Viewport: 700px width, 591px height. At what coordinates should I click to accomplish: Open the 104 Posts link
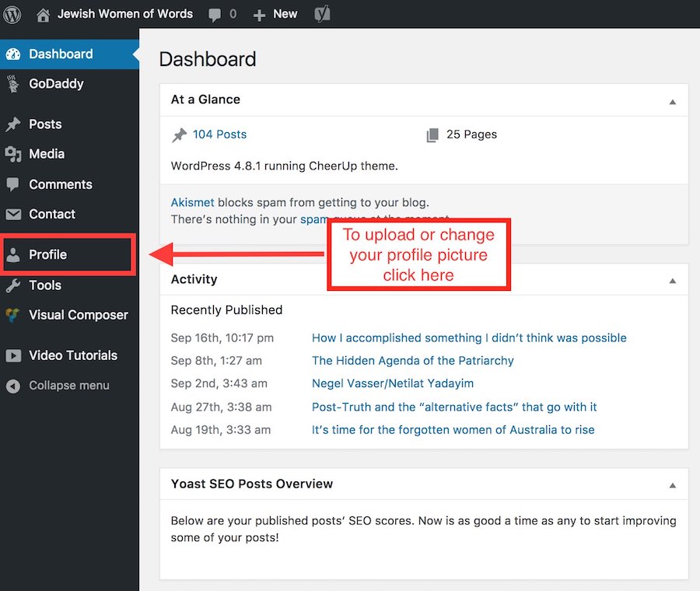click(x=219, y=135)
